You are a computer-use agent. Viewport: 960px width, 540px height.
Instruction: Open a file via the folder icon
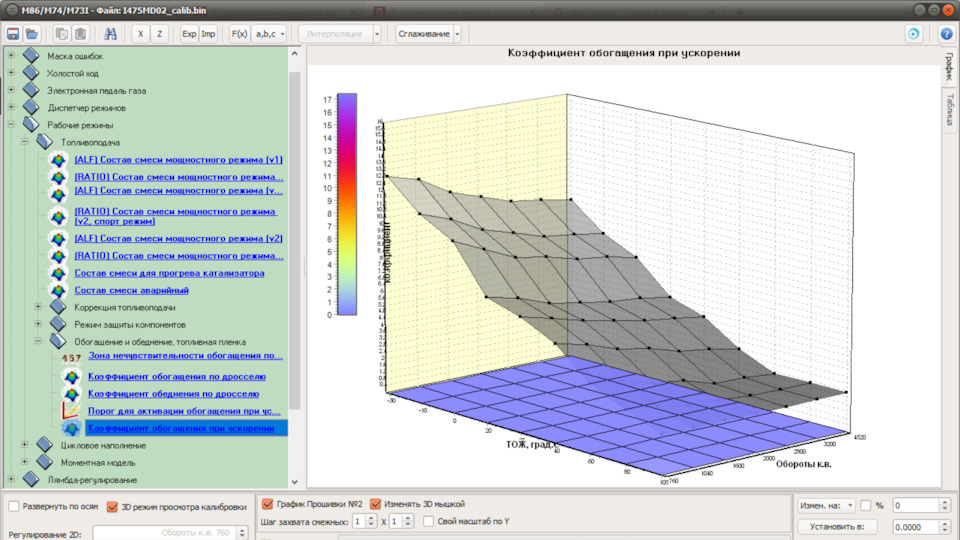(x=32, y=34)
